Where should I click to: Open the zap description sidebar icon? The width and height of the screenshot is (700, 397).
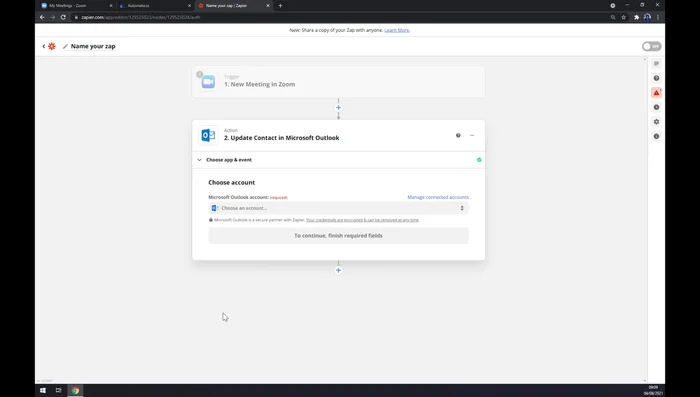[656, 63]
